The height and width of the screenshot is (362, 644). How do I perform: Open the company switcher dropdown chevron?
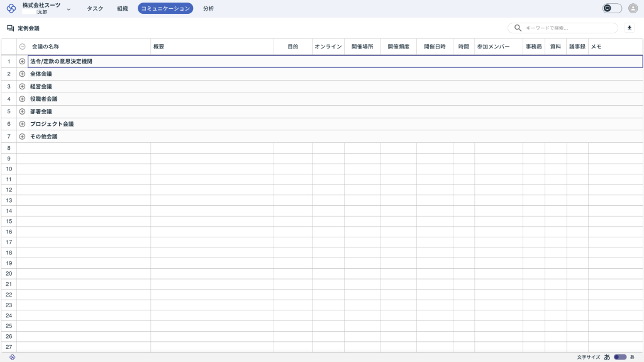click(68, 9)
